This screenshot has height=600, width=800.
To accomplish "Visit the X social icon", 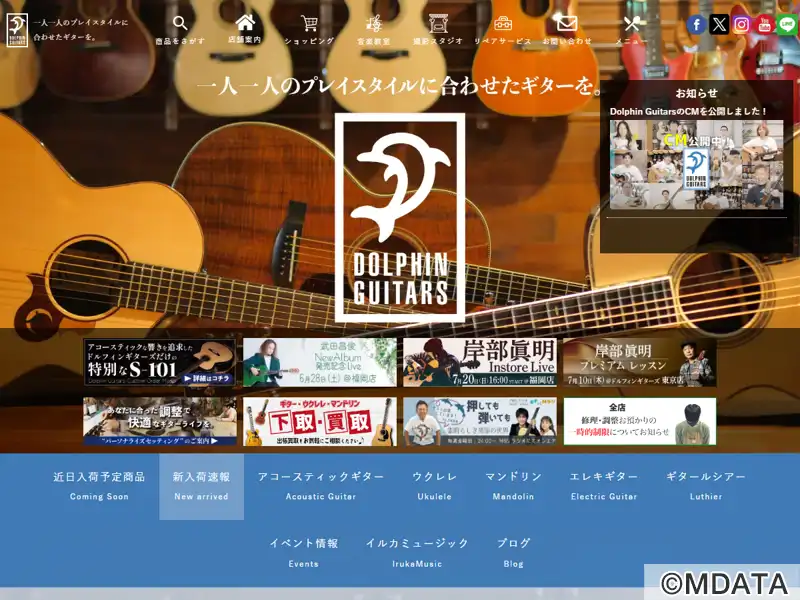I will pos(719,24).
